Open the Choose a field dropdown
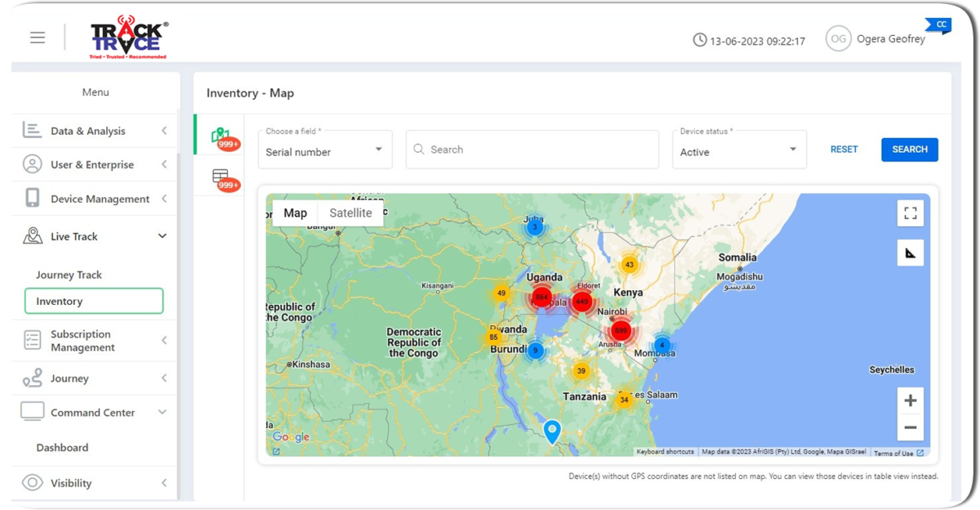980x510 pixels. [x=325, y=150]
